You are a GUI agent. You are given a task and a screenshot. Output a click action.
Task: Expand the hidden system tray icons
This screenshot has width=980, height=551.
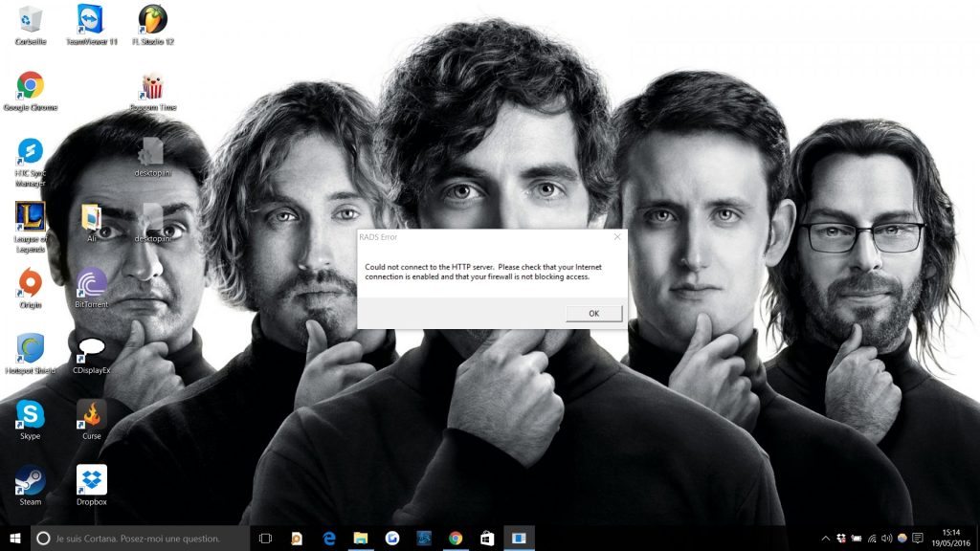click(x=826, y=539)
